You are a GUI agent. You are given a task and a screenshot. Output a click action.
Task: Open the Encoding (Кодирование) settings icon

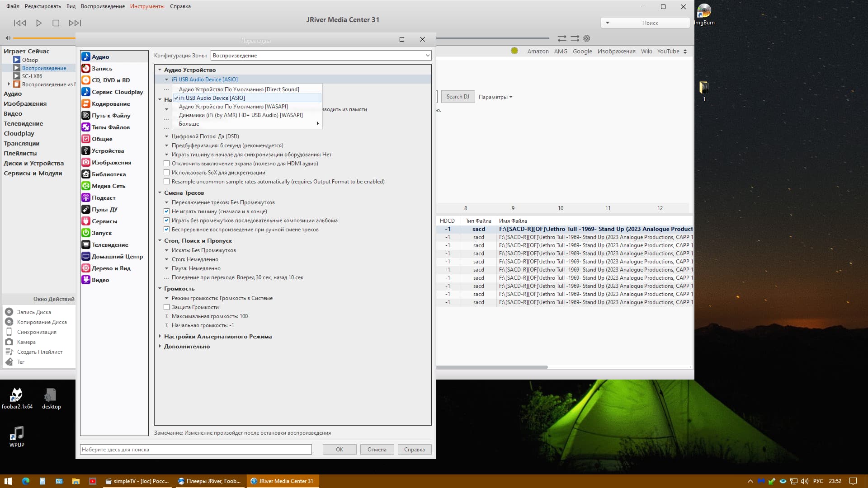(x=86, y=104)
